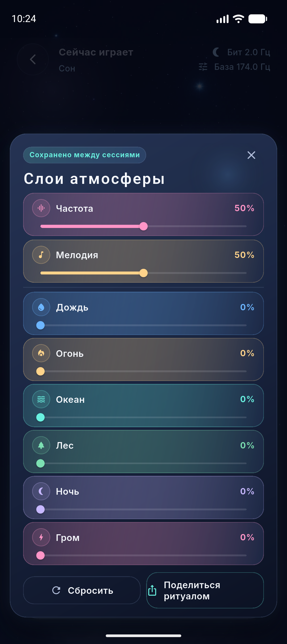Viewport: 287px width, 644px height.
Task: Click the Океан slider teal handle
Action: tap(40, 417)
